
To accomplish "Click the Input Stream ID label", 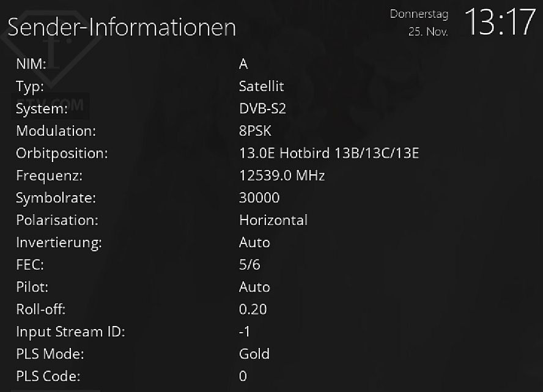I will [70, 331].
